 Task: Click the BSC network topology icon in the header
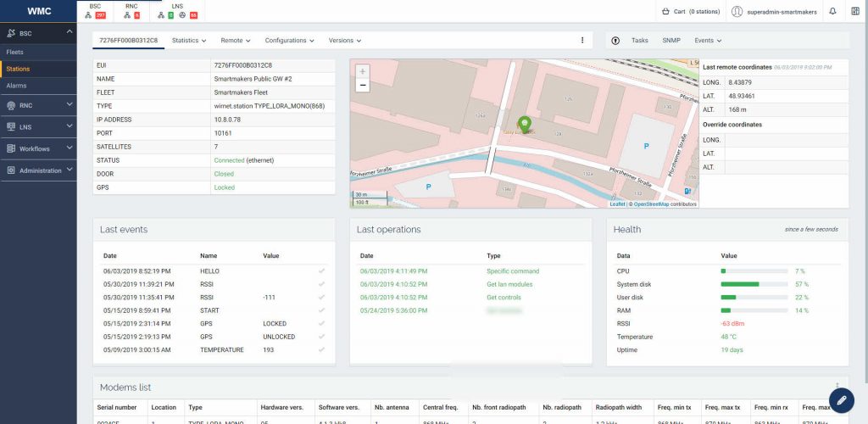pyautogui.click(x=88, y=15)
